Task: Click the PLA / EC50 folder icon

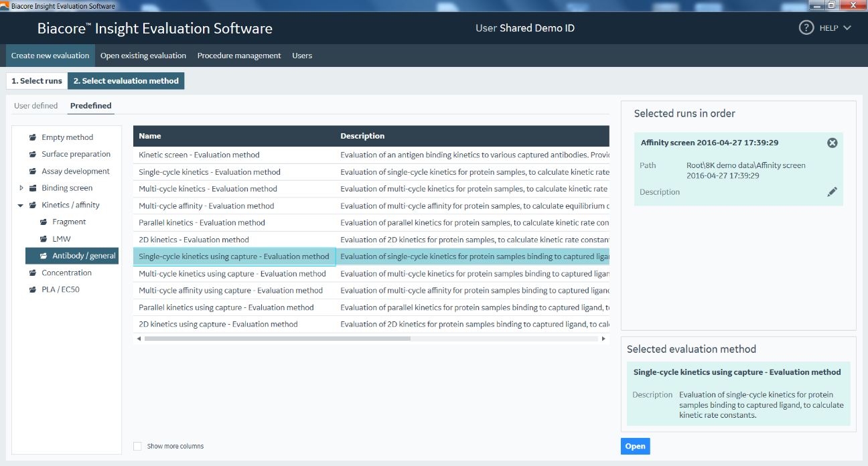Action: tap(33, 290)
